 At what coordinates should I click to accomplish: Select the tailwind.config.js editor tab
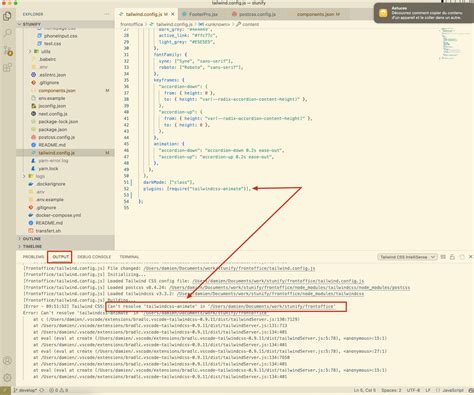(144, 14)
